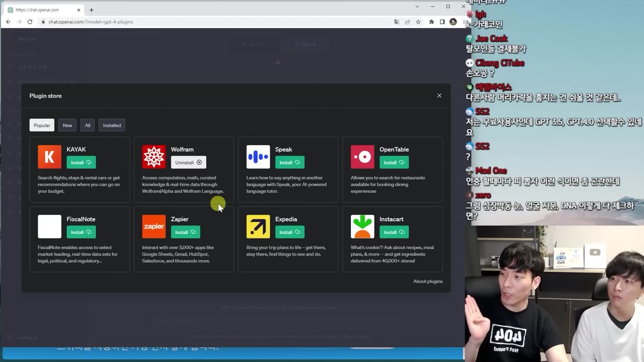The width and height of the screenshot is (644, 362).
Task: Uninstall the Wolfram plugin
Action: [188, 162]
